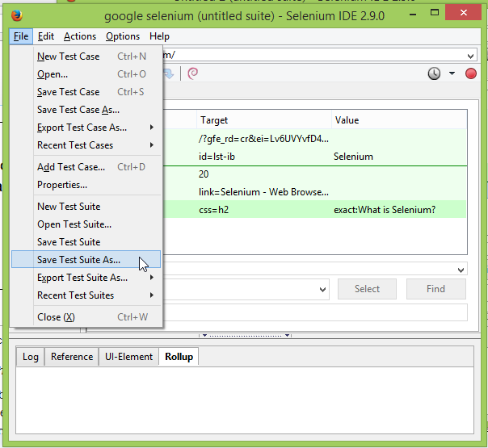Maximize the Selenium IDE window
This screenshot has height=448, width=488.
point(434,13)
